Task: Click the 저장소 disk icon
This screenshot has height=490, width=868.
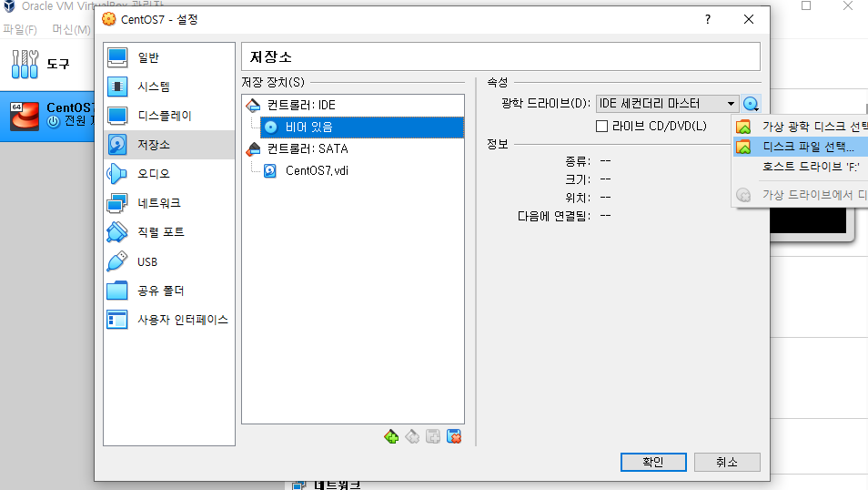Action: (116, 145)
